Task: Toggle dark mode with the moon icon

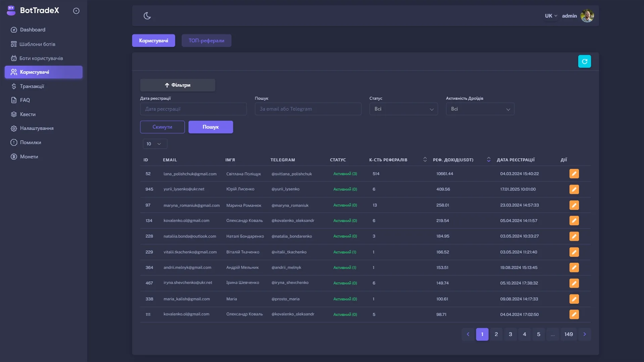Action: [x=148, y=15]
